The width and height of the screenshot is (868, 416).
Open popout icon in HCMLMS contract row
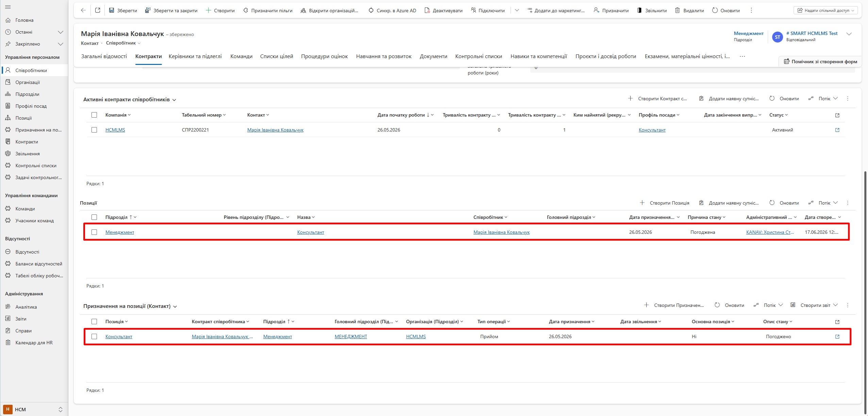coord(837,130)
